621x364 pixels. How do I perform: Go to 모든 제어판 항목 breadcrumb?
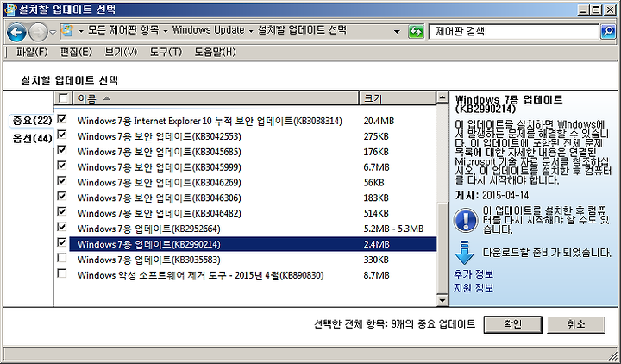[x=122, y=30]
